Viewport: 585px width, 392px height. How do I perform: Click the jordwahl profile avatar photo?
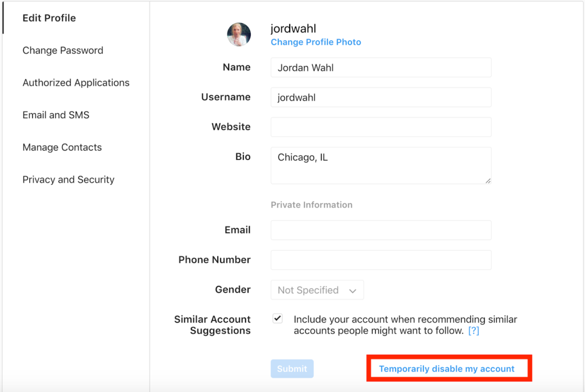tap(239, 34)
